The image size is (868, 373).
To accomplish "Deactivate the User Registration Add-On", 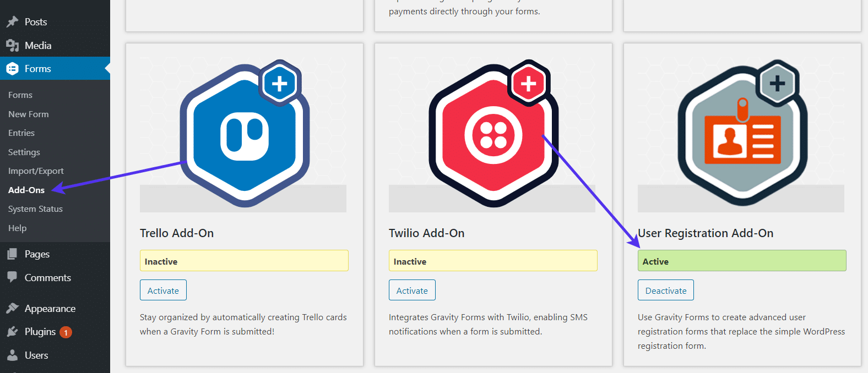I will tap(665, 290).
